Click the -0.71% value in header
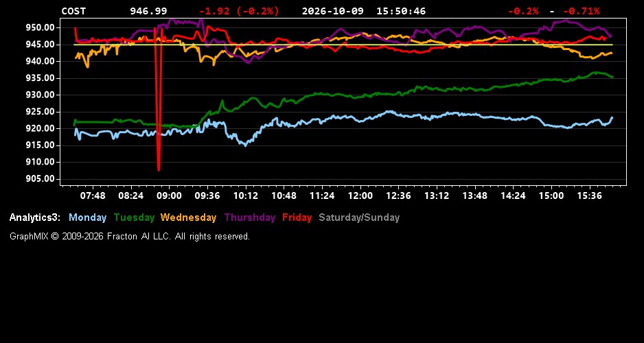Screen dimensions: 644x343 [x=581, y=11]
